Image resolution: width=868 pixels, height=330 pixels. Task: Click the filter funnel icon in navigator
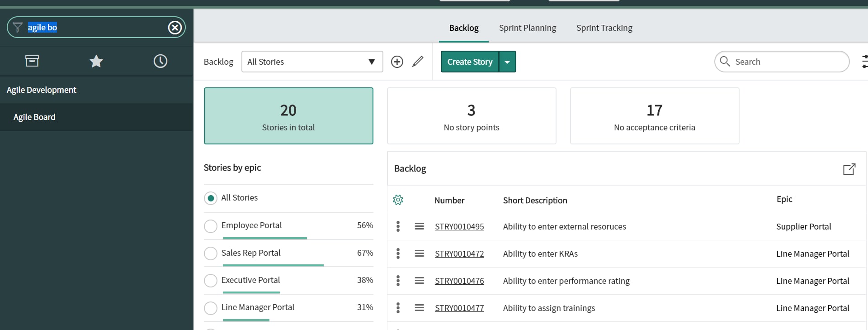coord(18,27)
